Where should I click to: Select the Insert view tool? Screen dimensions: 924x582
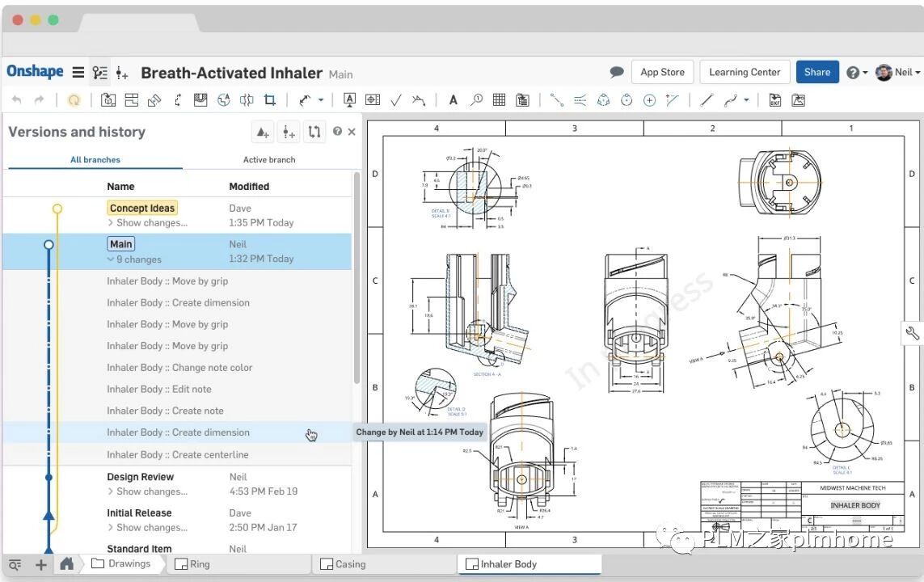[108, 100]
